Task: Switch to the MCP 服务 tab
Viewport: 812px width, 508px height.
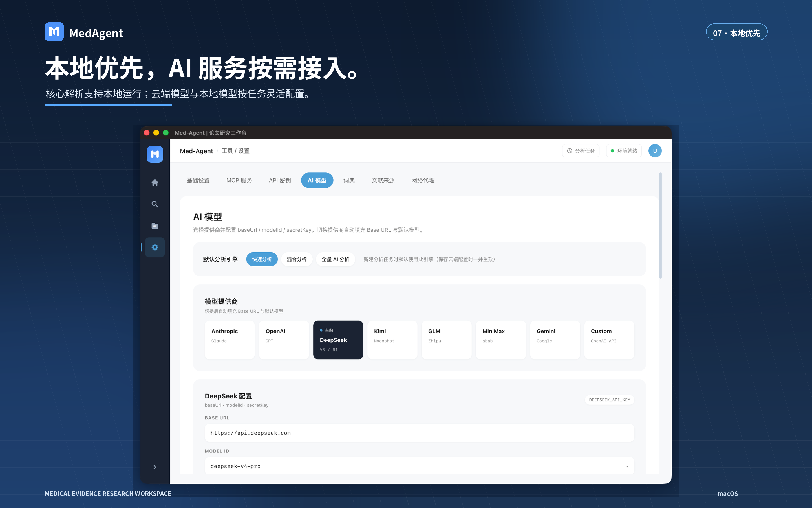Action: [x=239, y=180]
